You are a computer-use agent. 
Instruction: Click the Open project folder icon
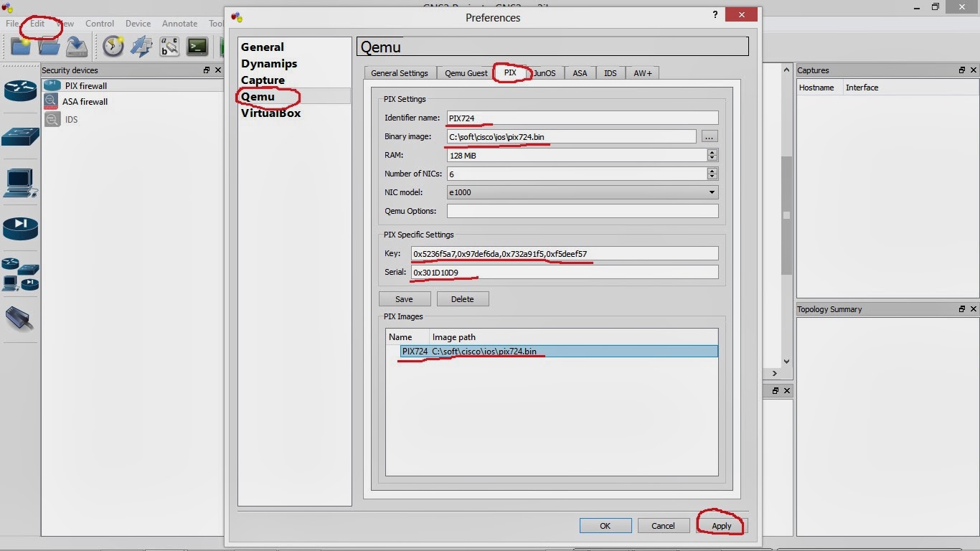[x=48, y=47]
